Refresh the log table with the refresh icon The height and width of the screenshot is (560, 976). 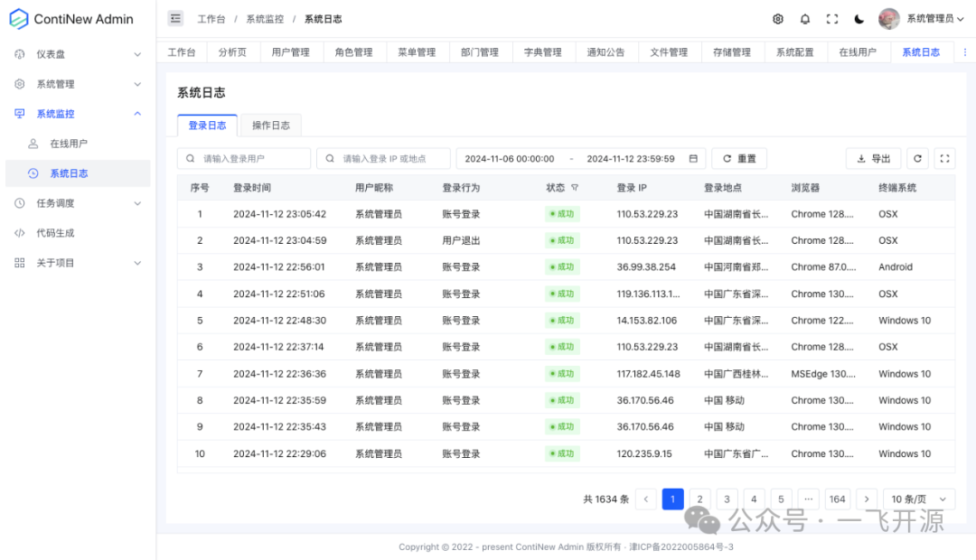(x=917, y=158)
